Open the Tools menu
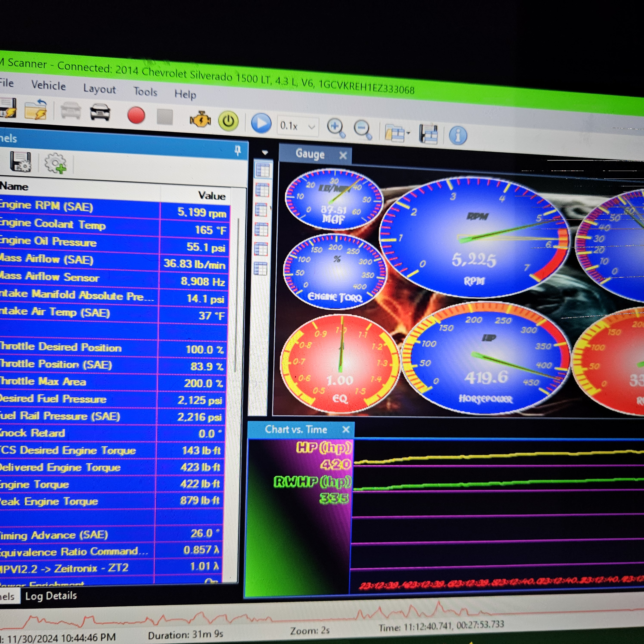This screenshot has width=644, height=644. pos(145,92)
